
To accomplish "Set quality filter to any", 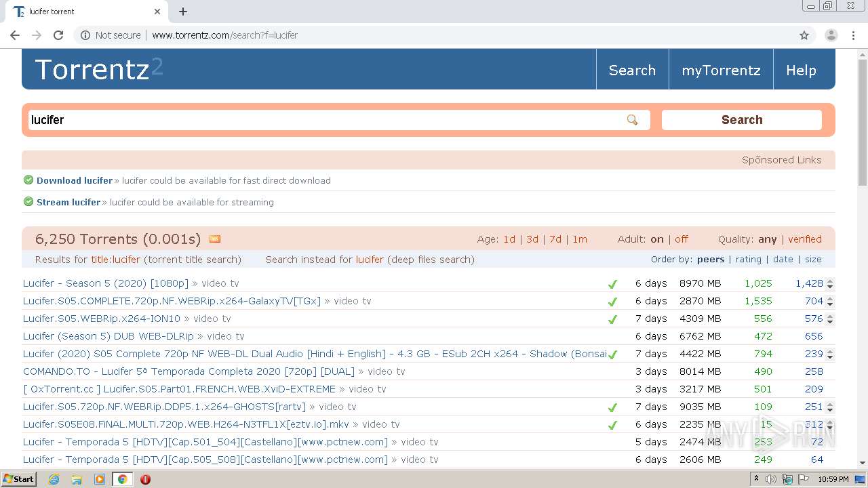I will 768,239.
